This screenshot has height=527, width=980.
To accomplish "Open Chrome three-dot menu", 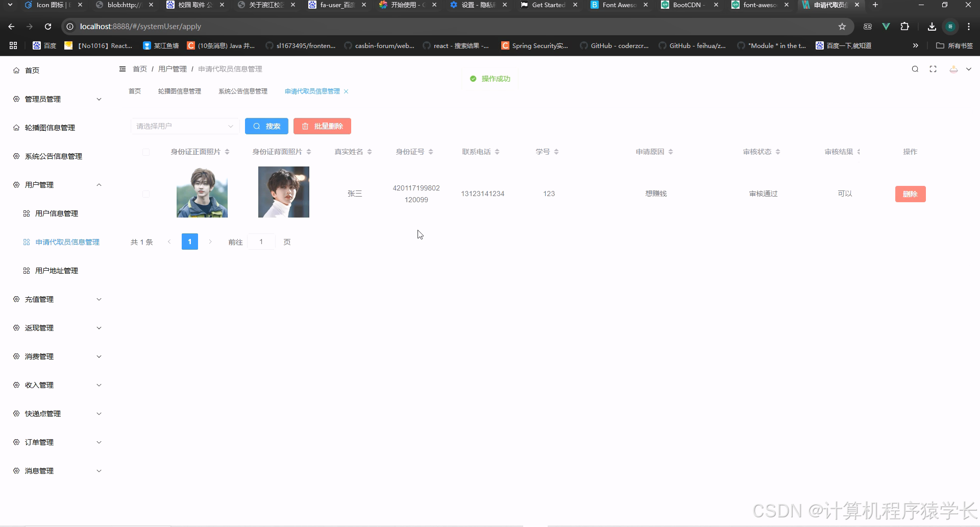I will tap(969, 27).
